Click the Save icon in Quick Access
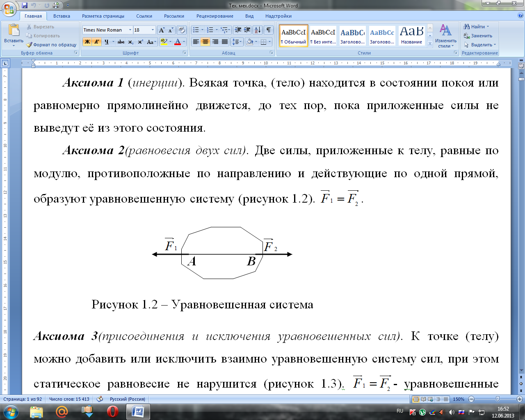The height and width of the screenshot is (420, 525). click(x=25, y=5)
